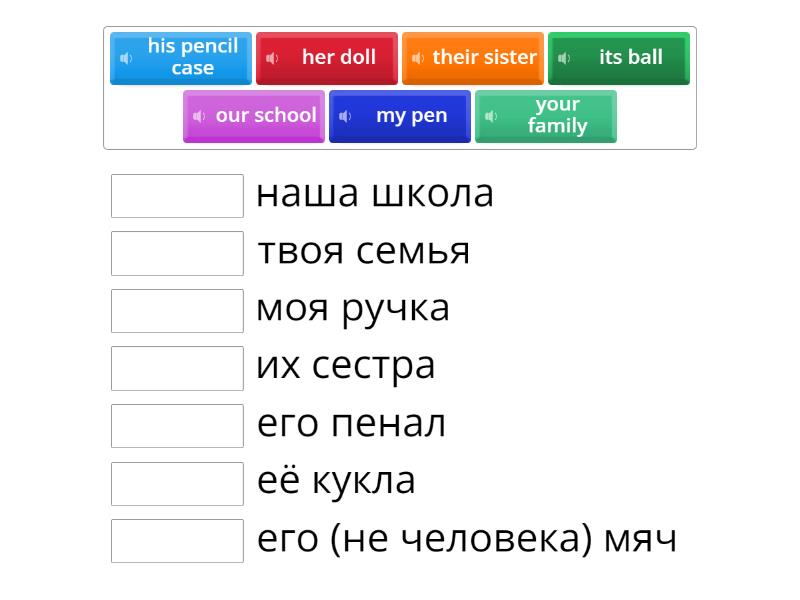The image size is (800, 600).
Task: Select the answer slot next to 'моя ручка'
Action: pos(177,311)
